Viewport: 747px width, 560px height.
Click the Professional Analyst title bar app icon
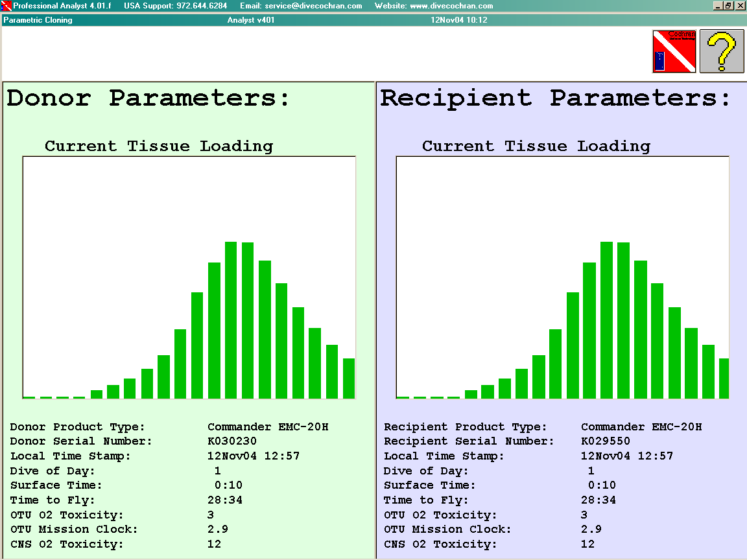(6, 6)
